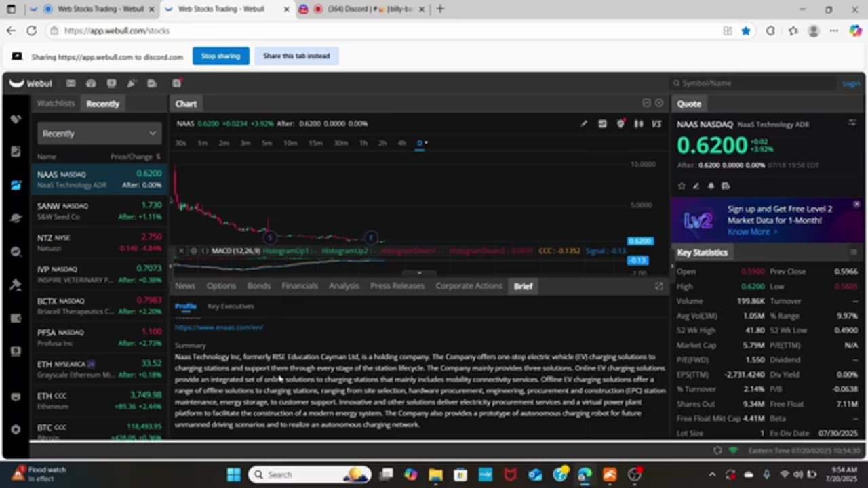
Task: Open Windows Start menu
Action: (233, 474)
